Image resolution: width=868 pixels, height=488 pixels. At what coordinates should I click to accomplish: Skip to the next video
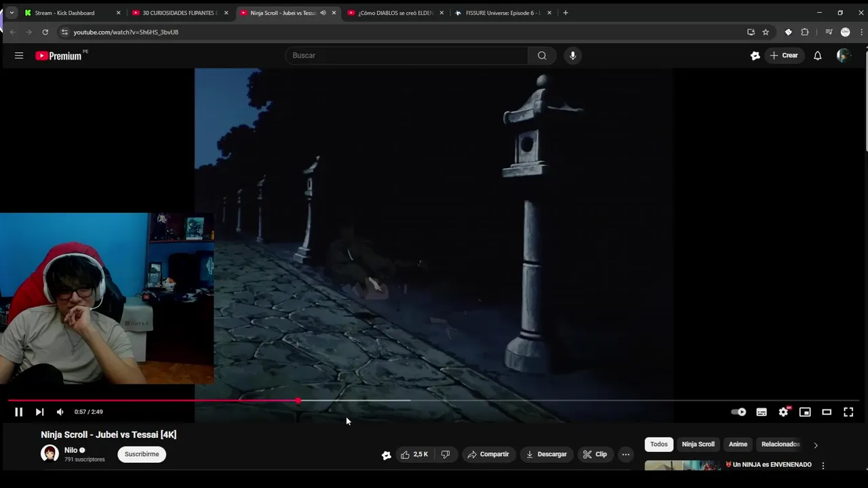[39, 412]
